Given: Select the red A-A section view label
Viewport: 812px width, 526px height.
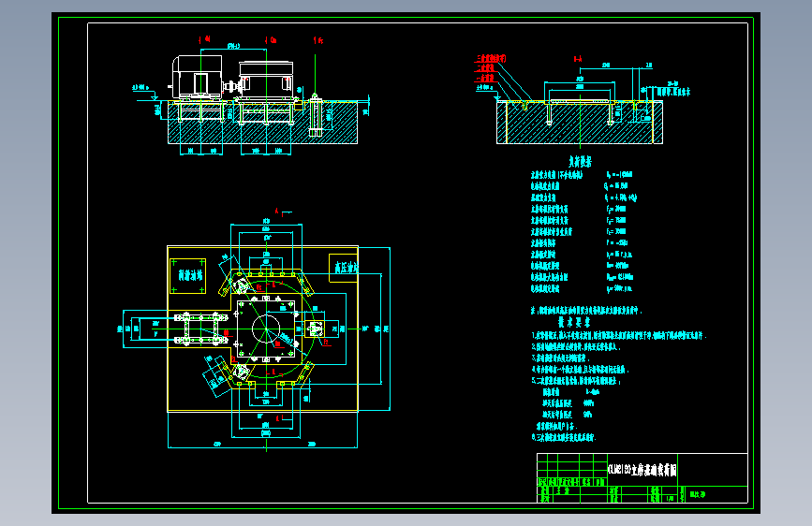Looking at the screenshot, I should pyautogui.click(x=578, y=59).
